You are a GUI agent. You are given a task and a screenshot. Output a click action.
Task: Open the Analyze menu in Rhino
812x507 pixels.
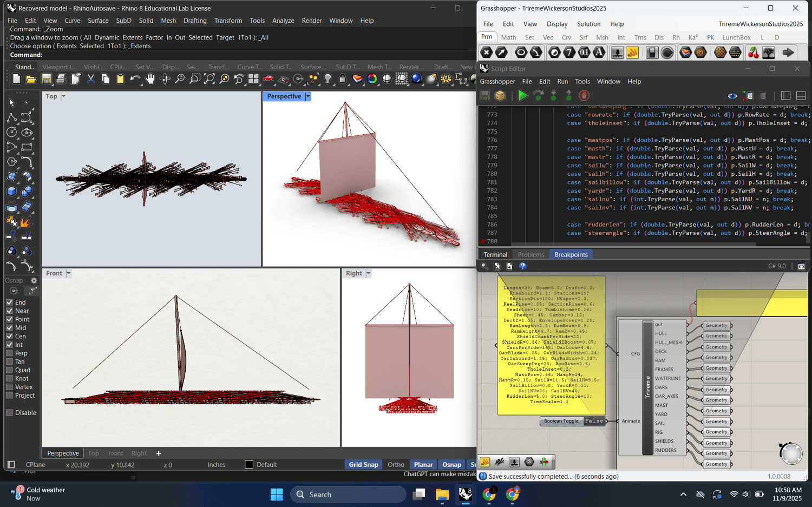tap(283, 21)
